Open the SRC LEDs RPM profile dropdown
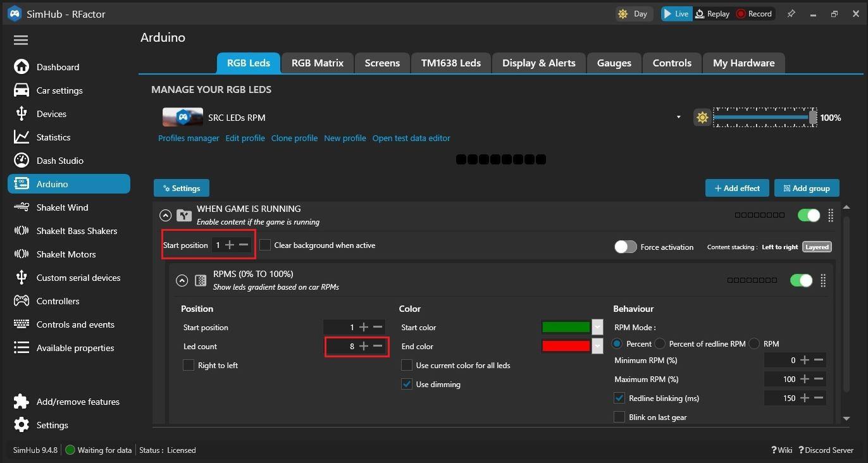This screenshot has width=868, height=463. click(x=679, y=118)
